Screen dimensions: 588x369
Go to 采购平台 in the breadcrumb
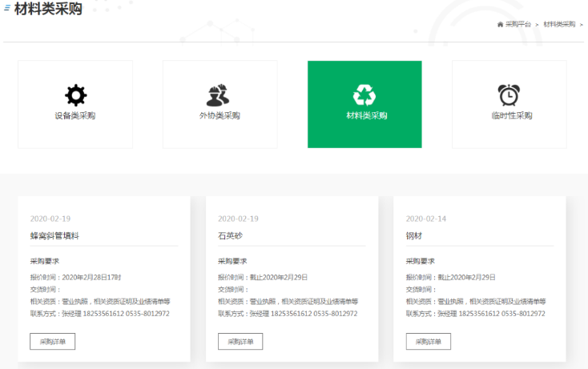tap(518, 24)
